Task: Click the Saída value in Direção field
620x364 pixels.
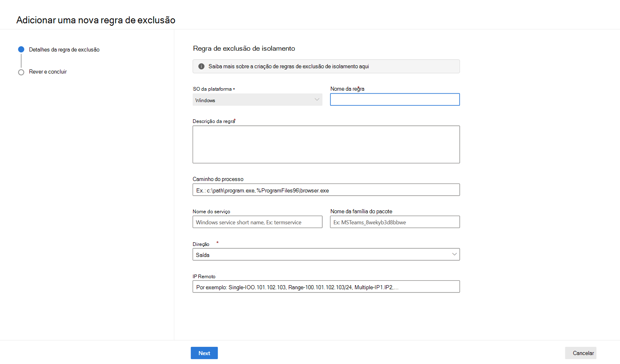Action: click(x=203, y=255)
